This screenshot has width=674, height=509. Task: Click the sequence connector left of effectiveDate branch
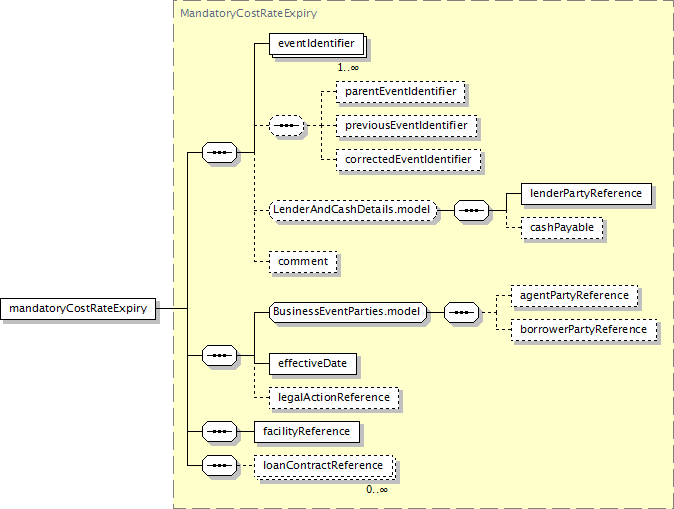pos(219,356)
